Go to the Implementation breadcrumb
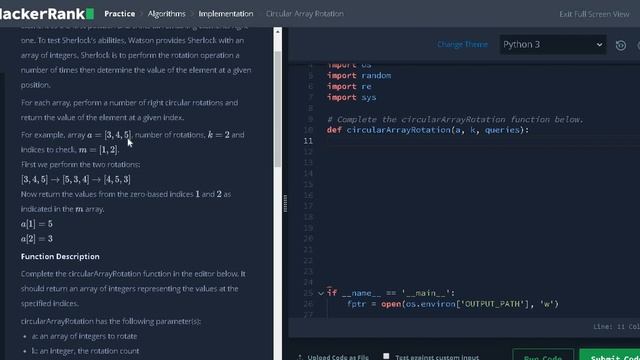Viewport: 640px width, 360px height. point(226,13)
